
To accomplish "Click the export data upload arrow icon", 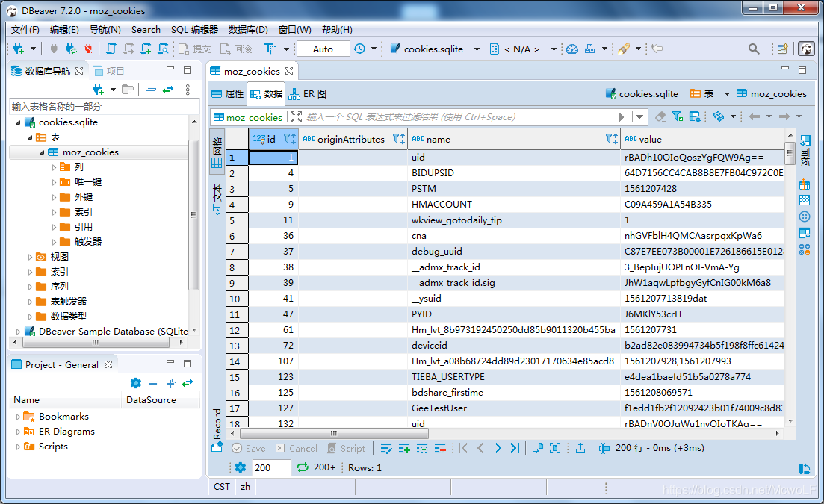I will 580,448.
